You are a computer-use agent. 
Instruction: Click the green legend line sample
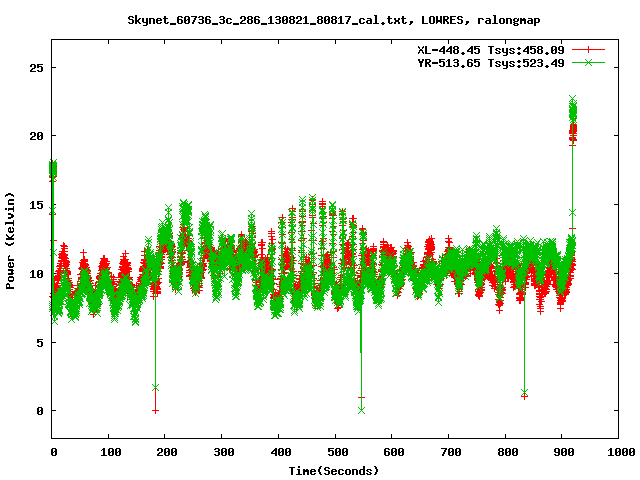(x=588, y=62)
